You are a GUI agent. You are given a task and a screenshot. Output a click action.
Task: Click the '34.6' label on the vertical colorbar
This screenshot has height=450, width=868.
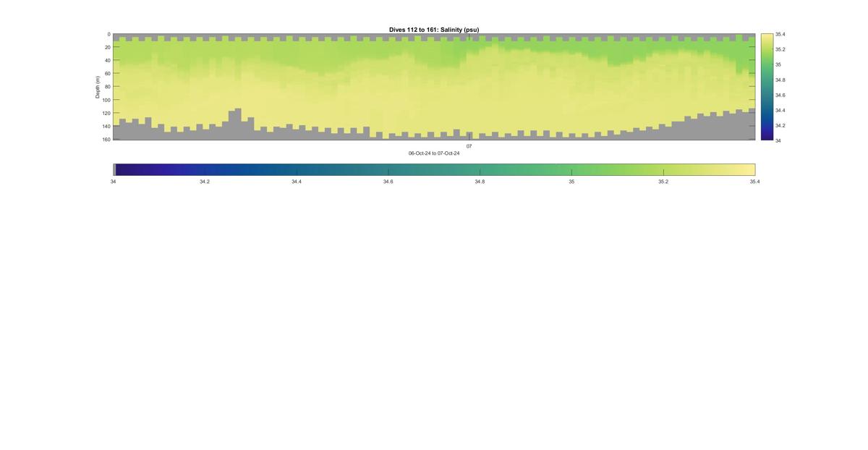coord(780,95)
